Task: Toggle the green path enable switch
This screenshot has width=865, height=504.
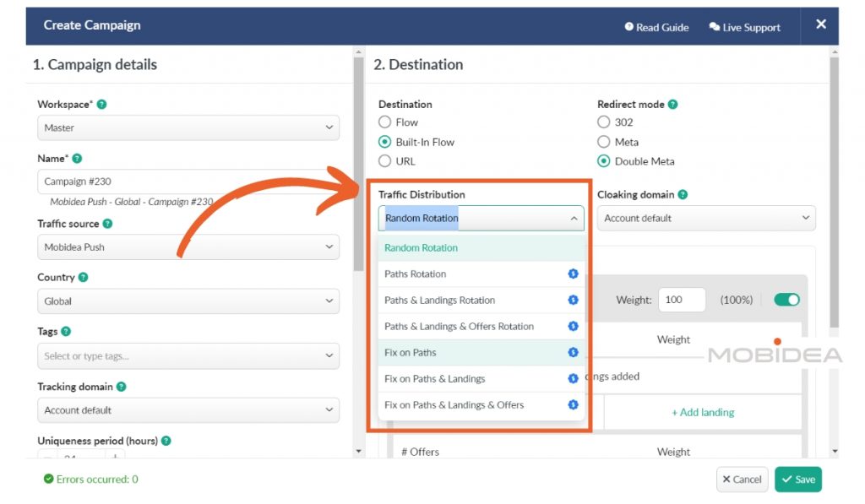Action: 786,300
